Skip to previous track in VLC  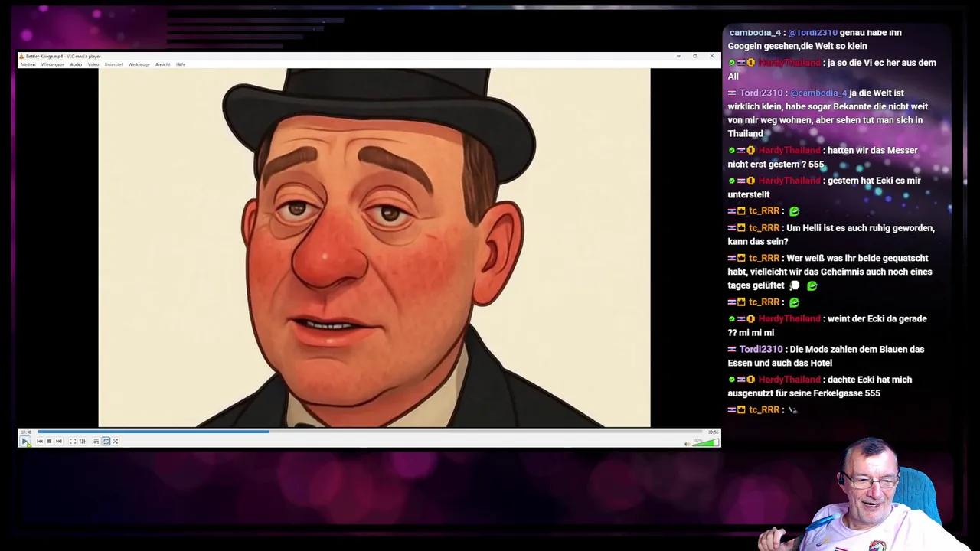[x=40, y=442]
